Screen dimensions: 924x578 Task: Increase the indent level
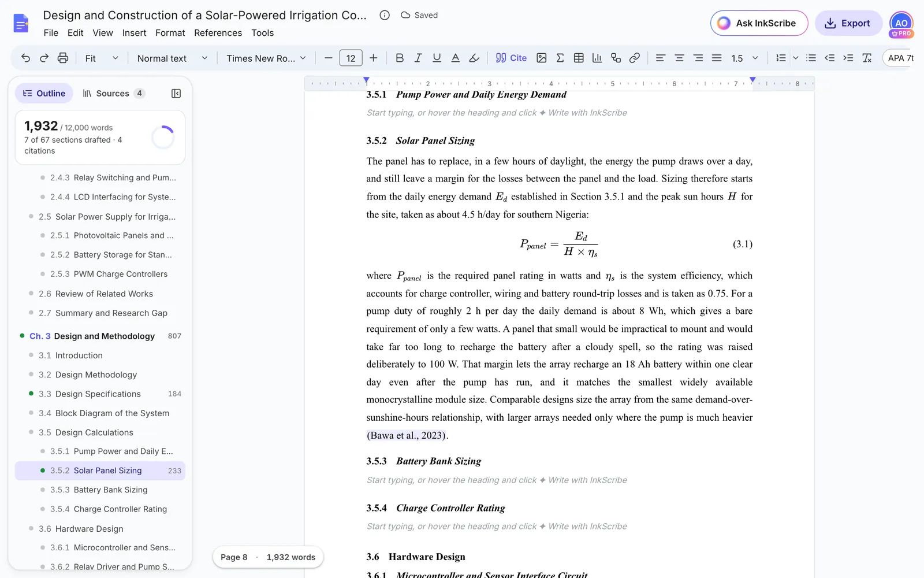(x=848, y=58)
